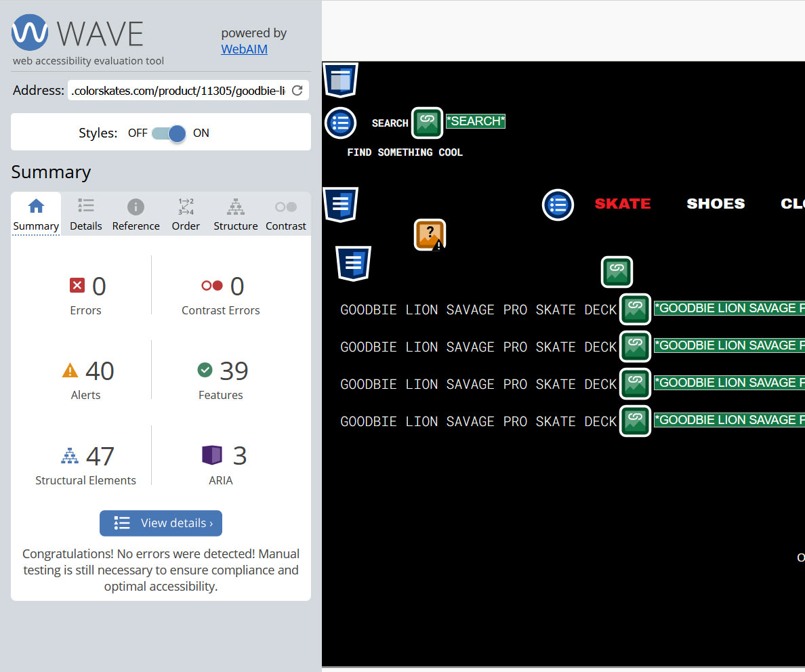Switch to the Contrast tab
This screenshot has height=672, width=805.
pos(285,215)
